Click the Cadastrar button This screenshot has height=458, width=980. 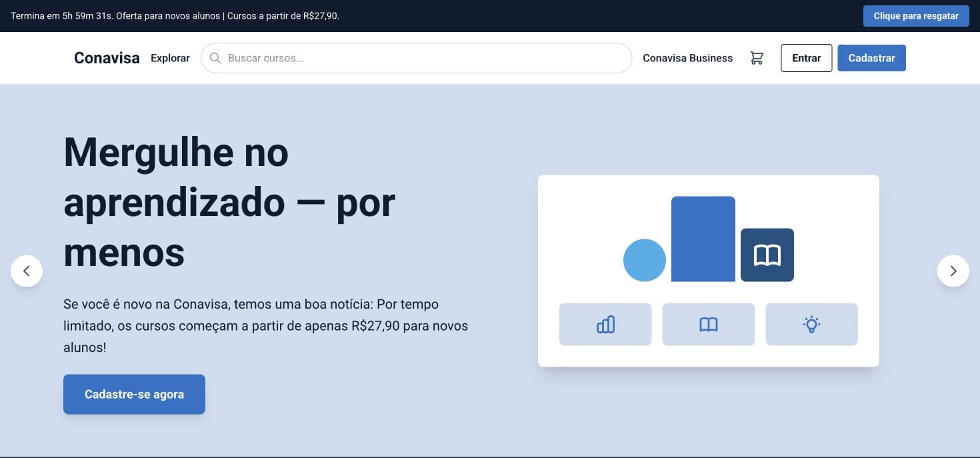pos(871,58)
